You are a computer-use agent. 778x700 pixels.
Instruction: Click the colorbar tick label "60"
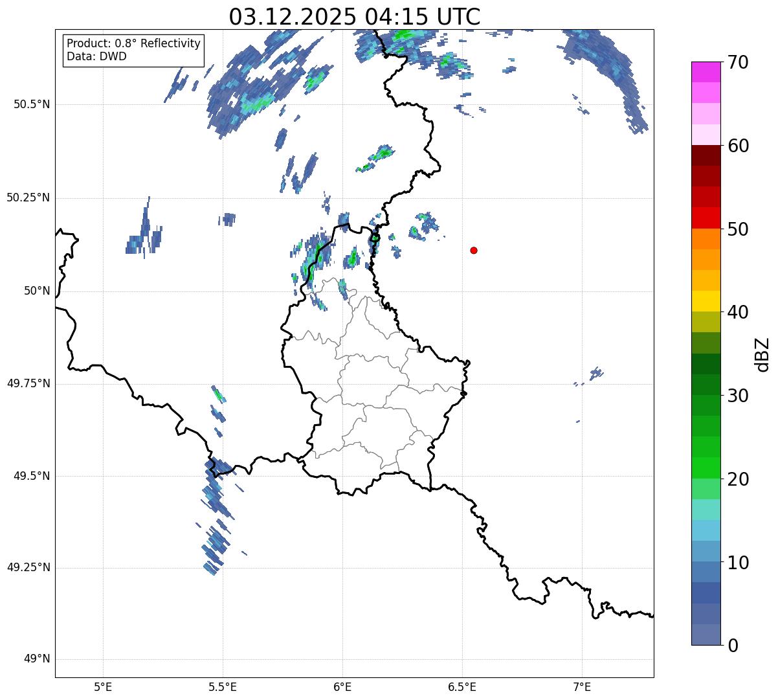738,146
